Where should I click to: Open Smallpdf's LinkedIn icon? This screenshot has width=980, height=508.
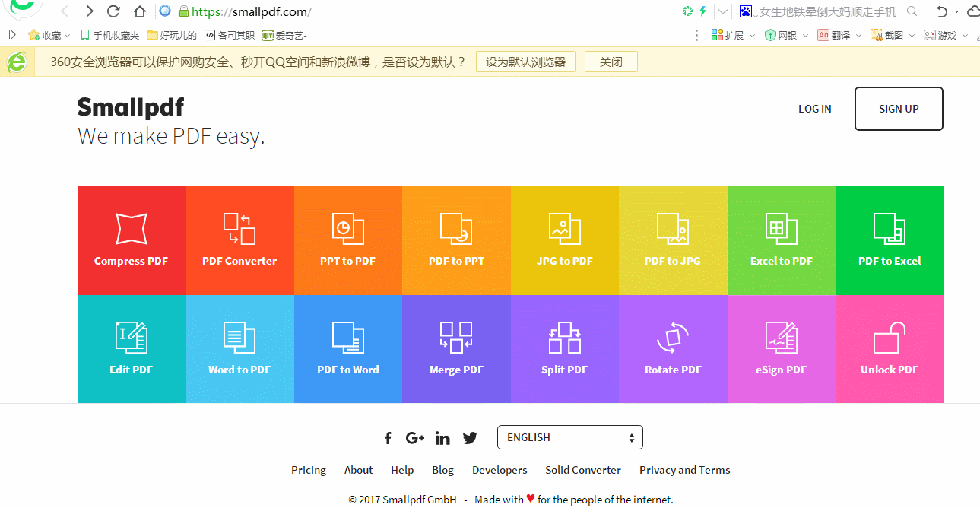442,438
